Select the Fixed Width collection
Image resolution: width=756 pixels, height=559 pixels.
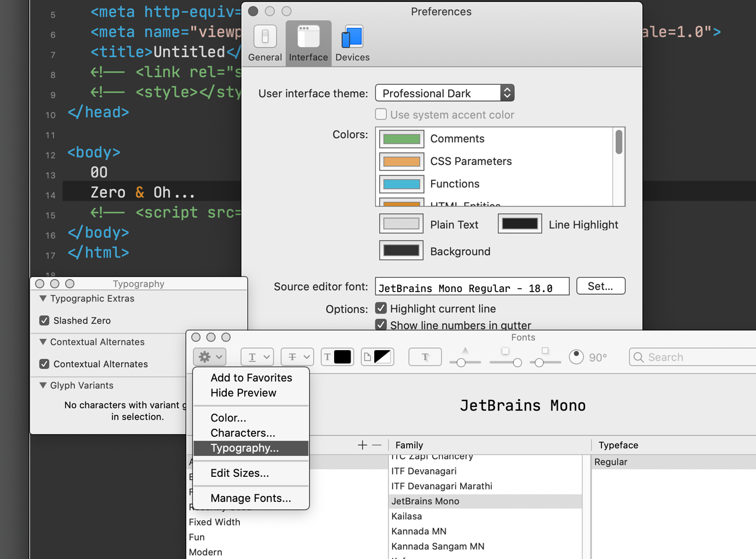tap(214, 522)
